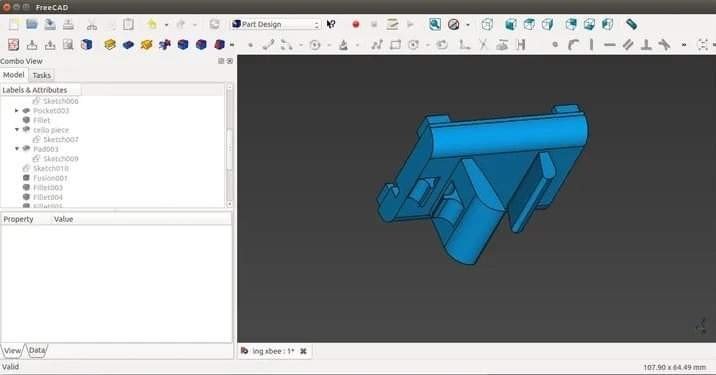This screenshot has width=716, height=375.
Task: Collapse the Pad003 tree node
Action: [x=17, y=149]
